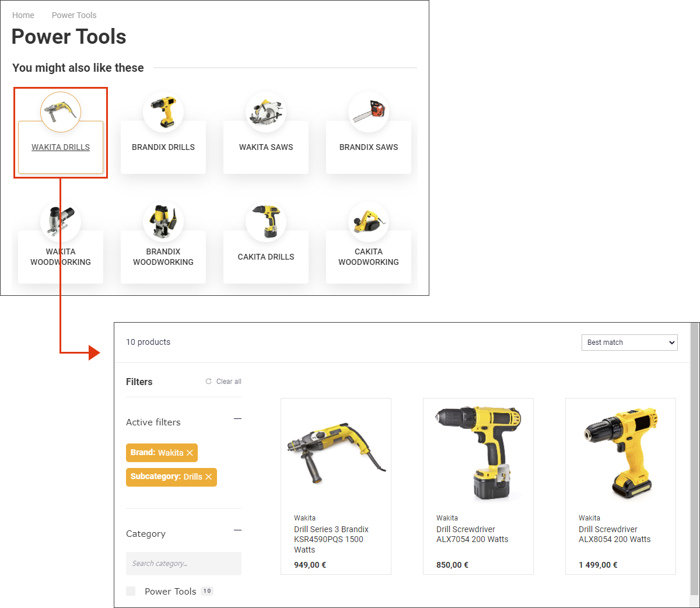Dismiss the Subcategory: Drills filter chip
This screenshot has width=700, height=608.
pos(209,477)
